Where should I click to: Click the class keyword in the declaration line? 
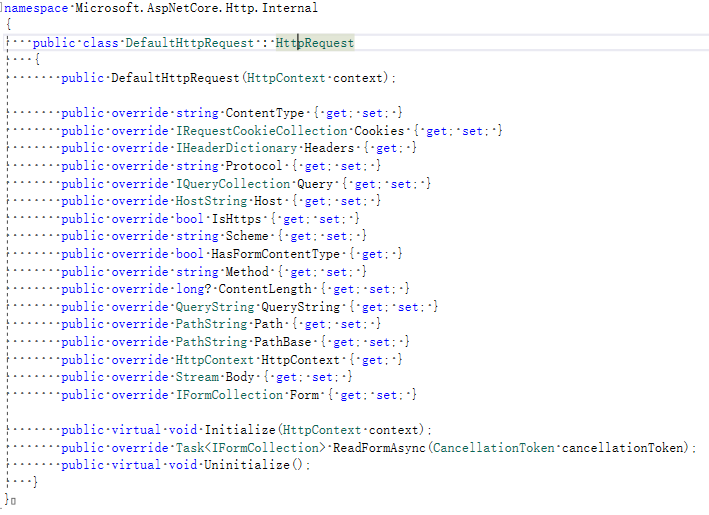click(x=100, y=43)
